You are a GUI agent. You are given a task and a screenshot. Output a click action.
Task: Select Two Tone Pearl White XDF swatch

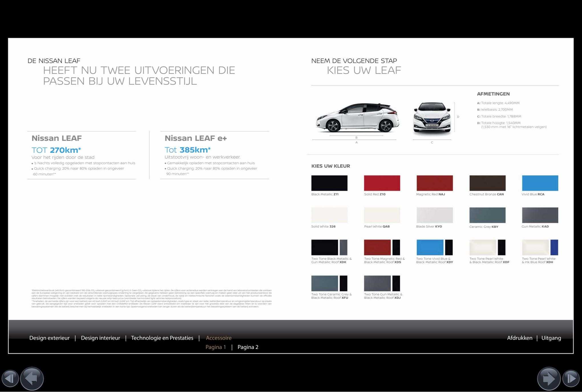point(487,247)
